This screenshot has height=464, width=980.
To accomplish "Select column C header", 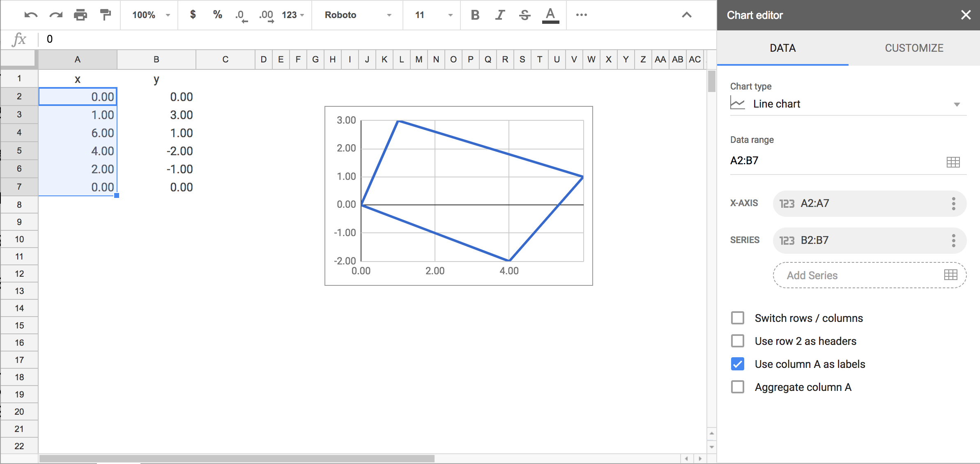I will (225, 60).
